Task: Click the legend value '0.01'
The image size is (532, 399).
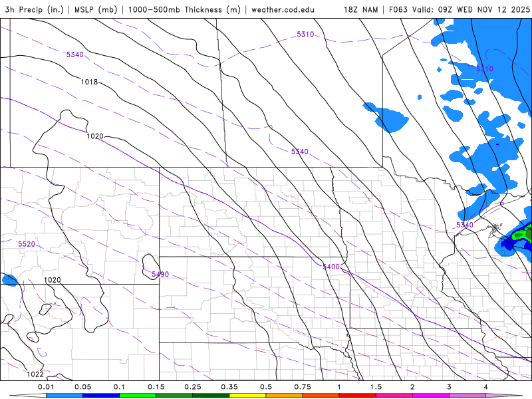Action: tap(46, 387)
